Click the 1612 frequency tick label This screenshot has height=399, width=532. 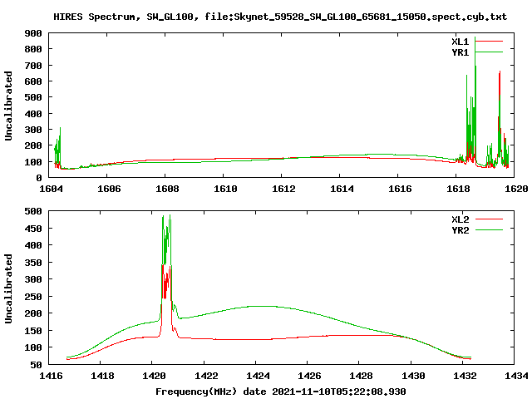pos(283,189)
